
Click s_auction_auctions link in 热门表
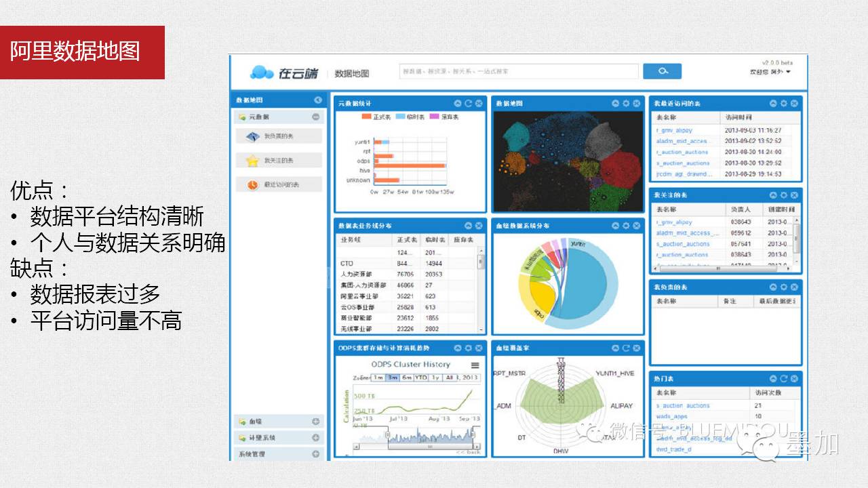[683, 406]
